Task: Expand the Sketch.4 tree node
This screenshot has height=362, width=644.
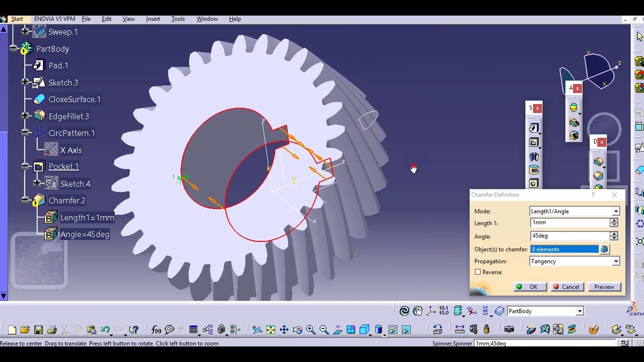Action: click(37, 184)
